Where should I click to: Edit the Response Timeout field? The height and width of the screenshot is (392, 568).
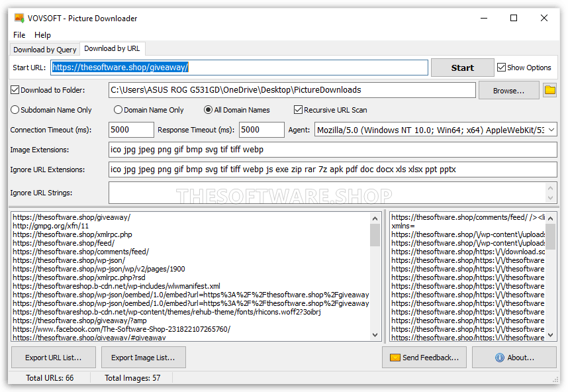tap(261, 130)
